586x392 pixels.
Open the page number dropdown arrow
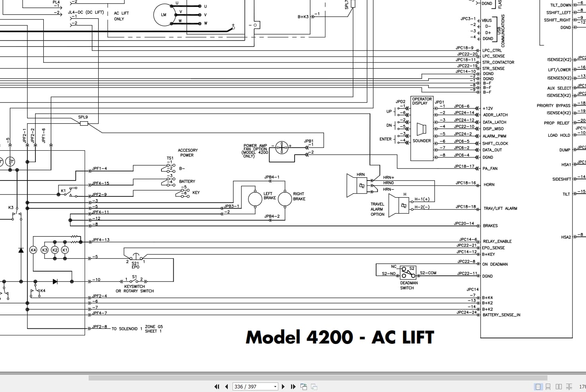pyautogui.click(x=275, y=386)
